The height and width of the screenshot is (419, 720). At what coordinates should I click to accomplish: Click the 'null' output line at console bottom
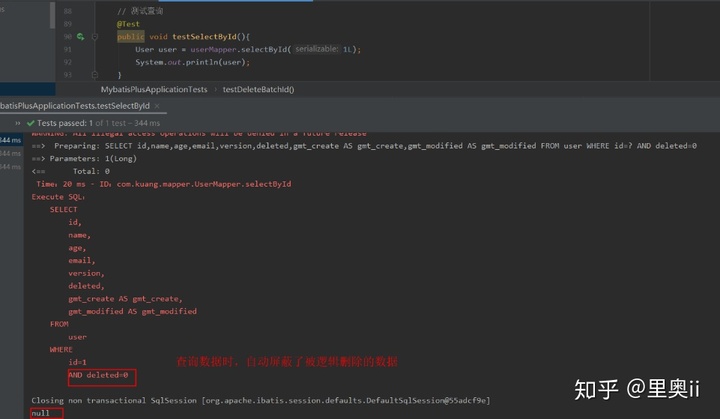point(40,413)
